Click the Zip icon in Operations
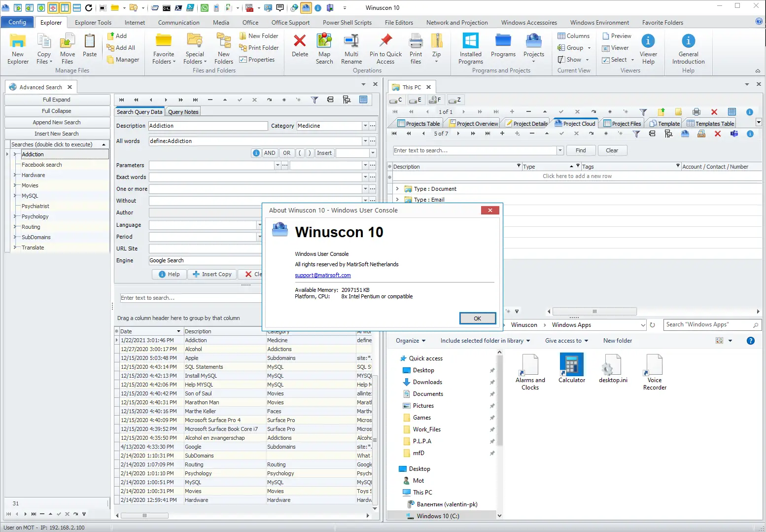The image size is (766, 532). [436, 49]
